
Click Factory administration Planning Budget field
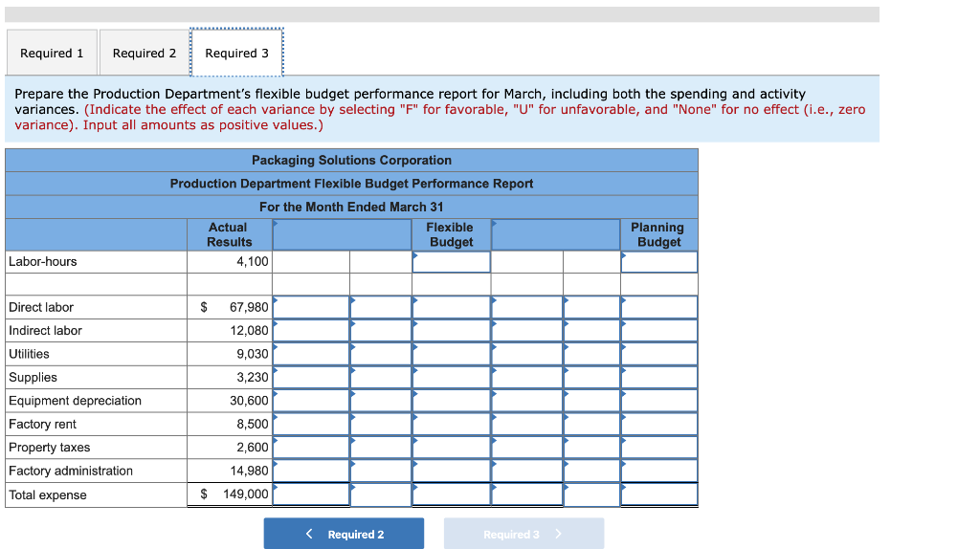point(659,471)
